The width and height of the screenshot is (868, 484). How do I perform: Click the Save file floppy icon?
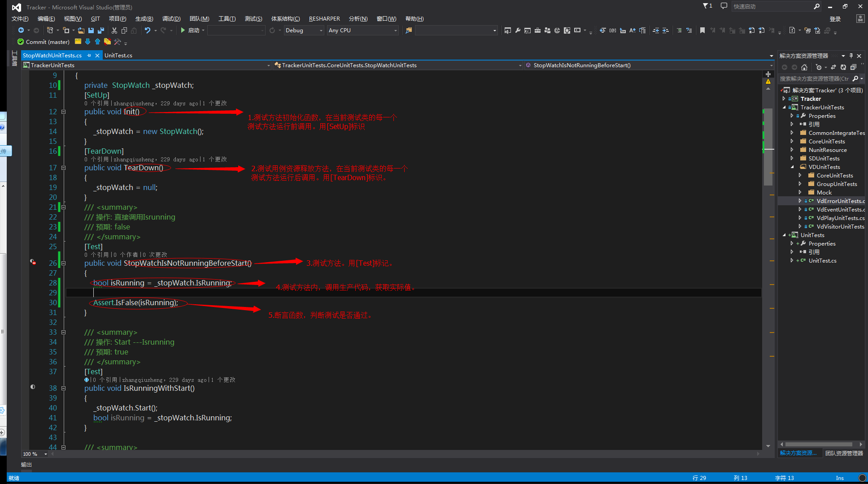(x=91, y=30)
